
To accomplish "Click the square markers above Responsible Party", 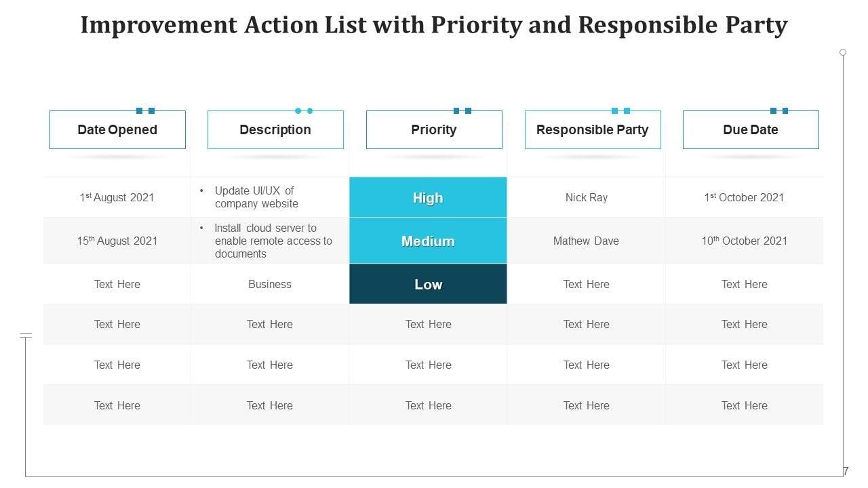I will (620, 110).
